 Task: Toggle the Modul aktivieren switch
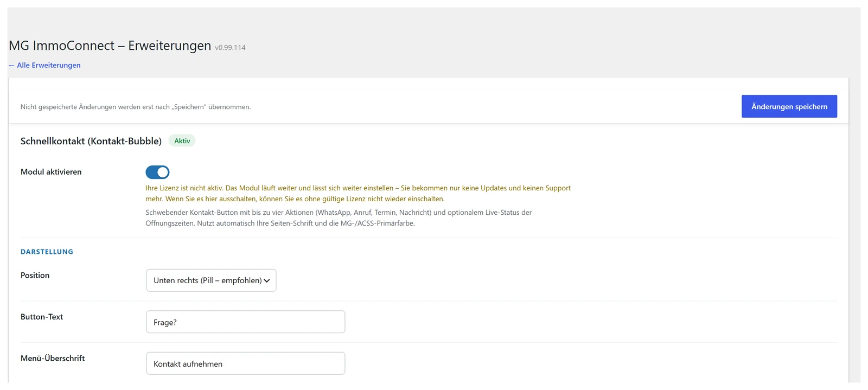click(x=157, y=172)
